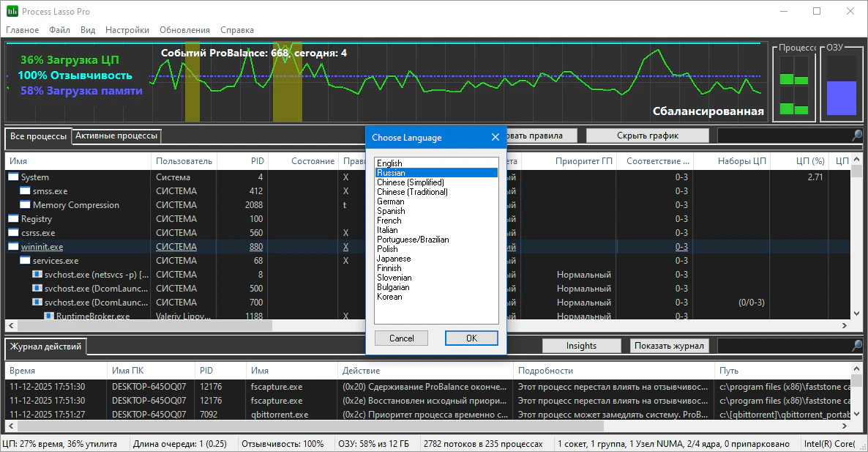868x452 pixels.
Task: Click the System process icon
Action: click(14, 177)
